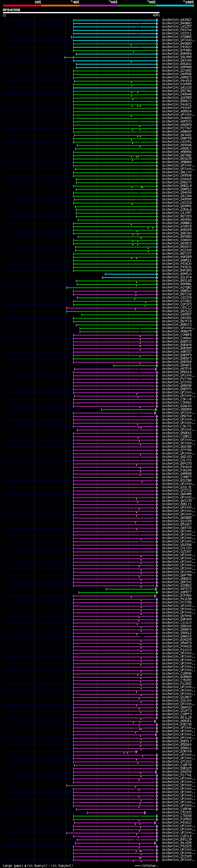Select the UniRef100_C7E648 hit label
Viewport: 197px width, 868px height.
(x=177, y=815)
